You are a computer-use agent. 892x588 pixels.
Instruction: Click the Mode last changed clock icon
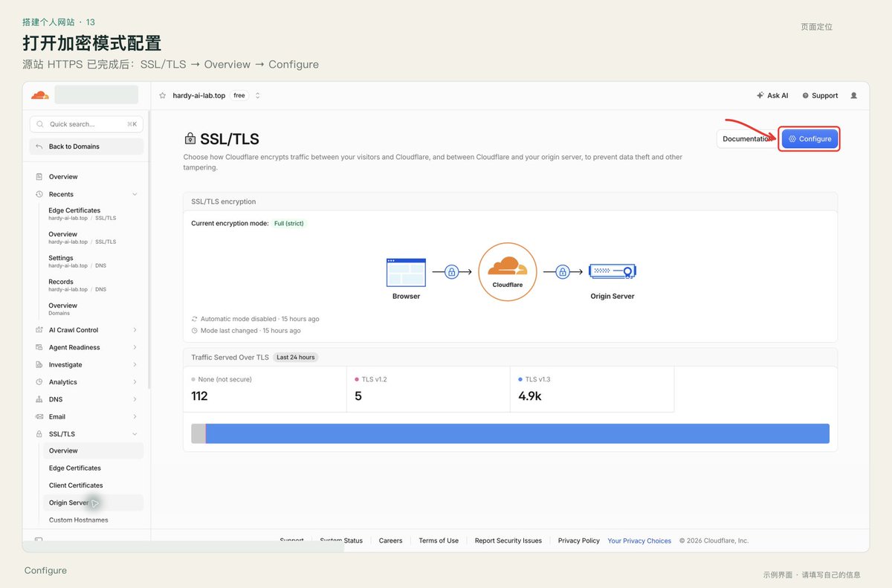tap(195, 331)
